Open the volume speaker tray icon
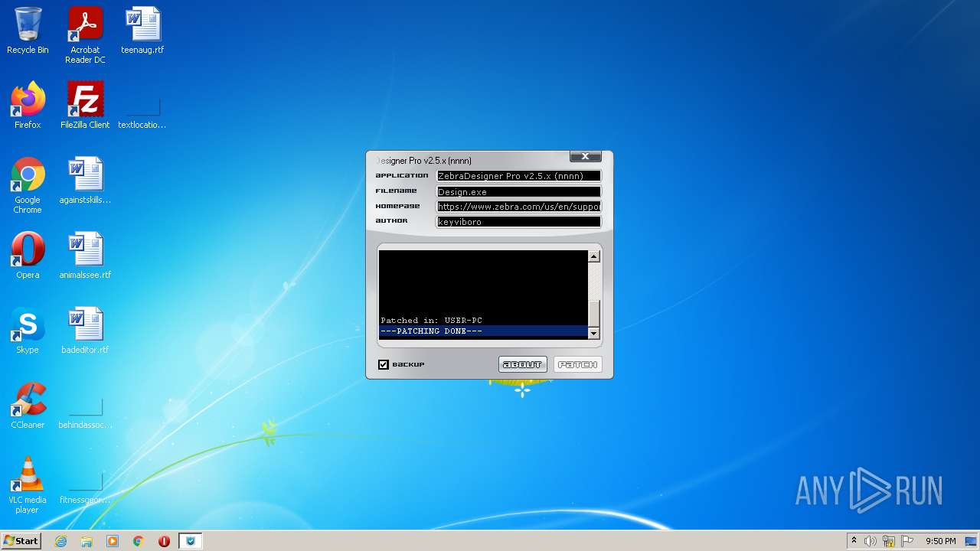 [x=871, y=541]
